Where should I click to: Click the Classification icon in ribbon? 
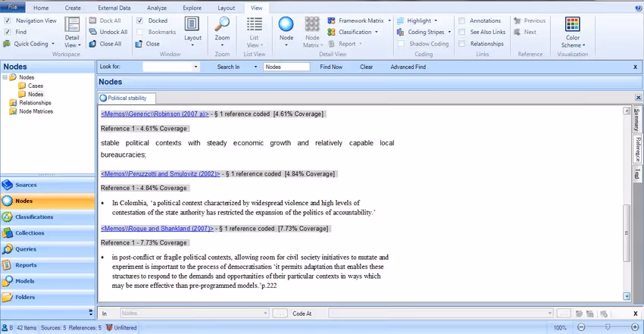[x=331, y=32]
